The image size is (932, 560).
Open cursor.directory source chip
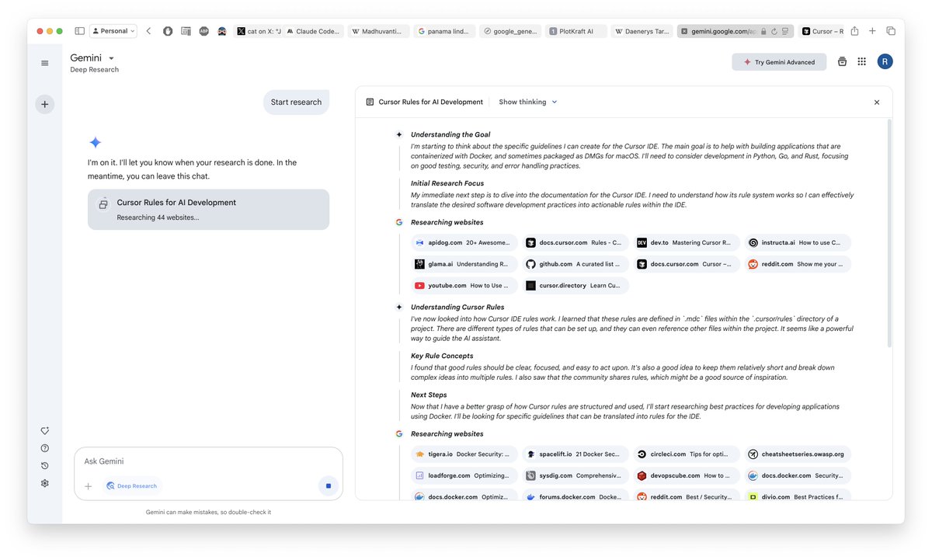tap(575, 285)
